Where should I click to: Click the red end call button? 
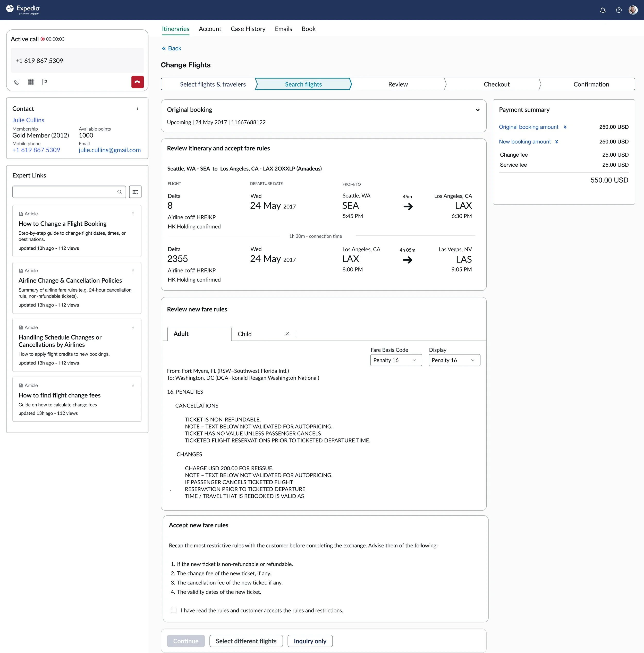coord(137,82)
